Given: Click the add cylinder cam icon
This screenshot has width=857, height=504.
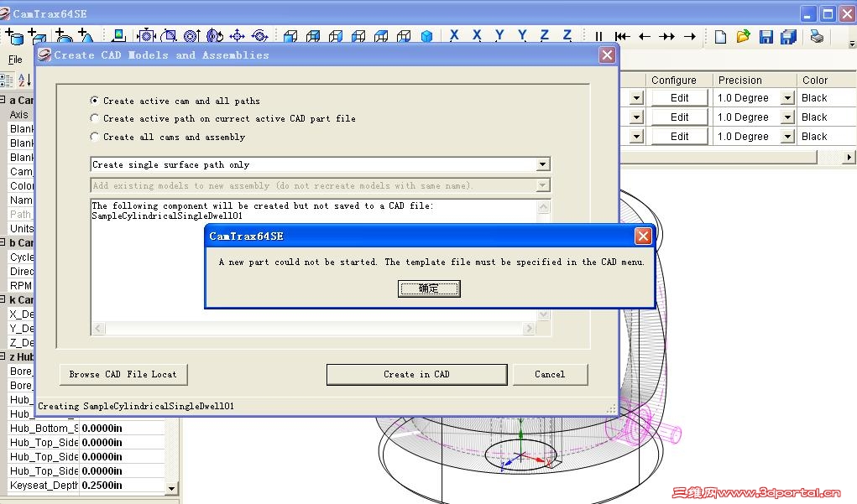Looking at the screenshot, I should point(14,36).
